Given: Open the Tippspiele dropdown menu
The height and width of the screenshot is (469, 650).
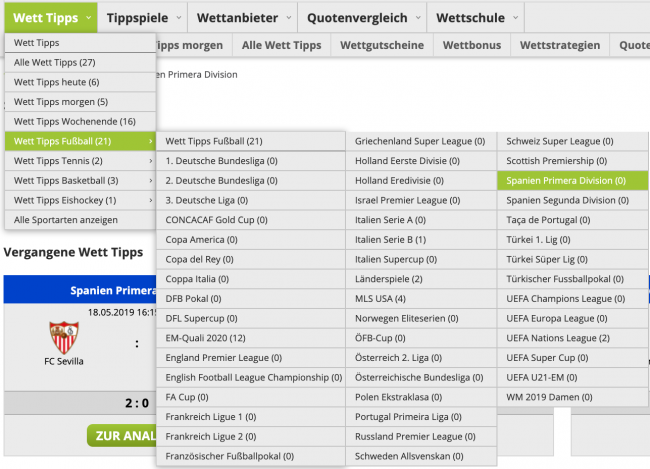Looking at the screenshot, I should (144, 17).
